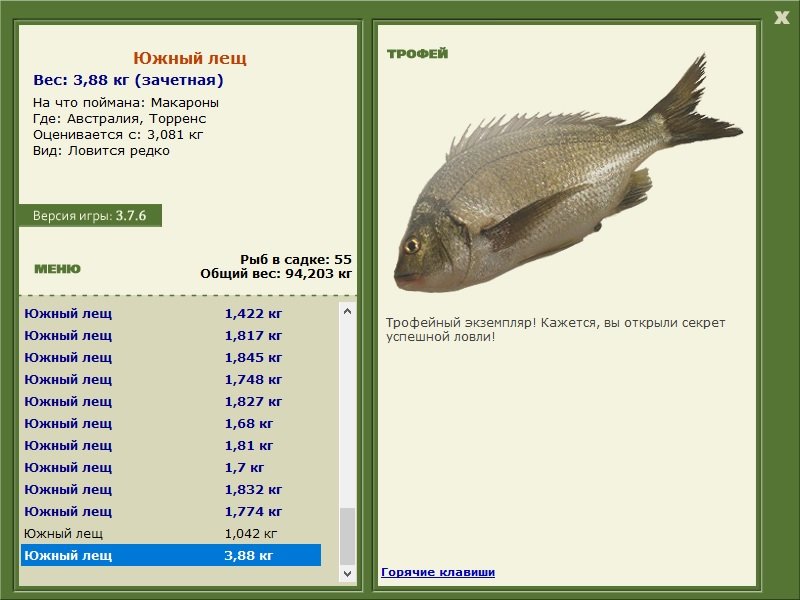Click Оценивается с: 3,081 кг line
This screenshot has width=800, height=600.
pyautogui.click(x=118, y=135)
